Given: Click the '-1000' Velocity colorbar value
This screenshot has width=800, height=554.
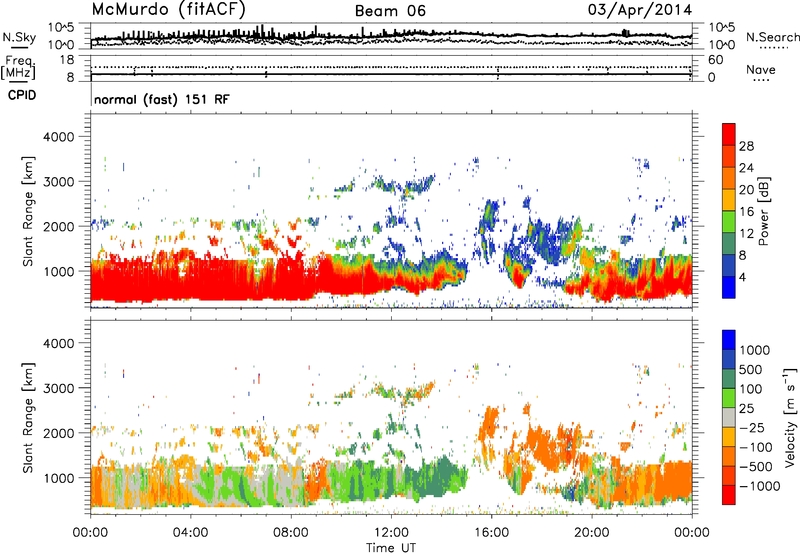Looking at the screenshot, I should 759,486.
